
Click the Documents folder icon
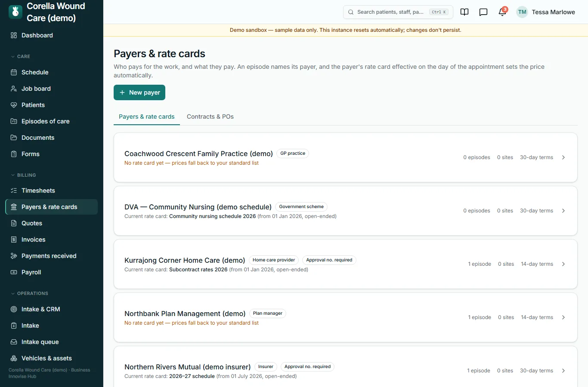(x=14, y=138)
